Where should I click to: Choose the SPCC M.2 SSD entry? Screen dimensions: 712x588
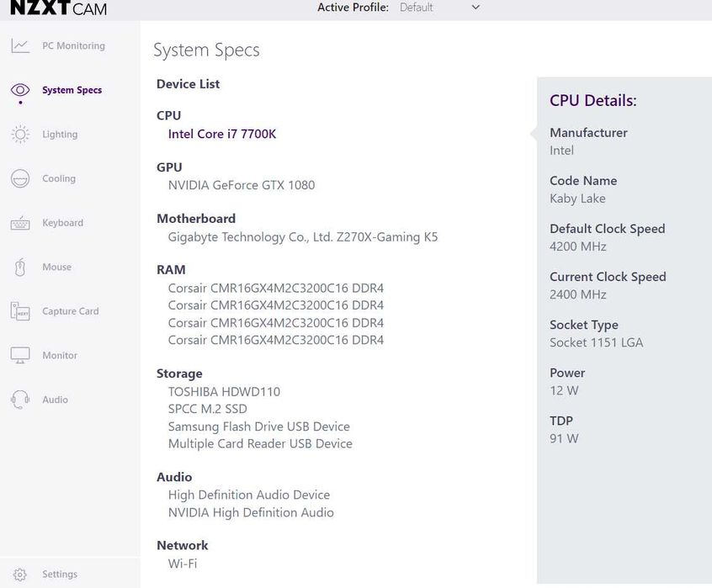pyautogui.click(x=208, y=409)
